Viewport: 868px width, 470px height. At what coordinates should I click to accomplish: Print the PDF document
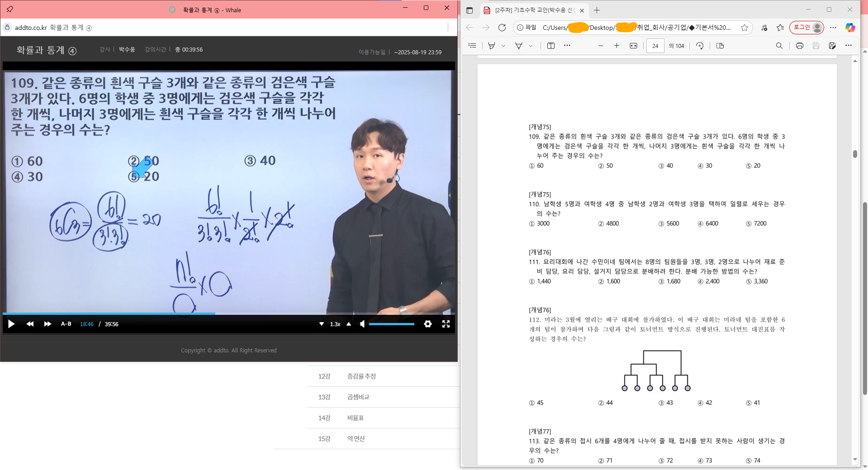coord(799,46)
